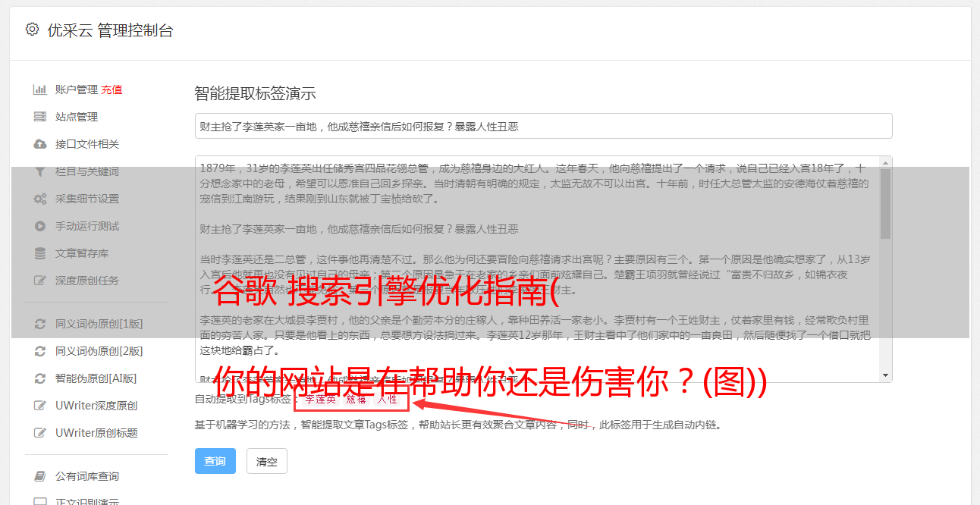The height and width of the screenshot is (505, 980).
Task: Click the article title input field
Action: pyautogui.click(x=543, y=126)
